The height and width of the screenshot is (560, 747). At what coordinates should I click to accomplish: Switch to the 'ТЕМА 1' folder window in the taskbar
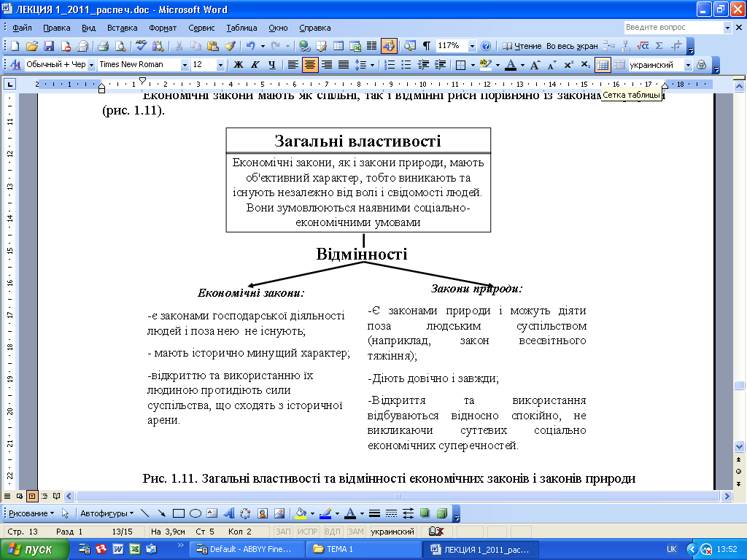coord(363,549)
